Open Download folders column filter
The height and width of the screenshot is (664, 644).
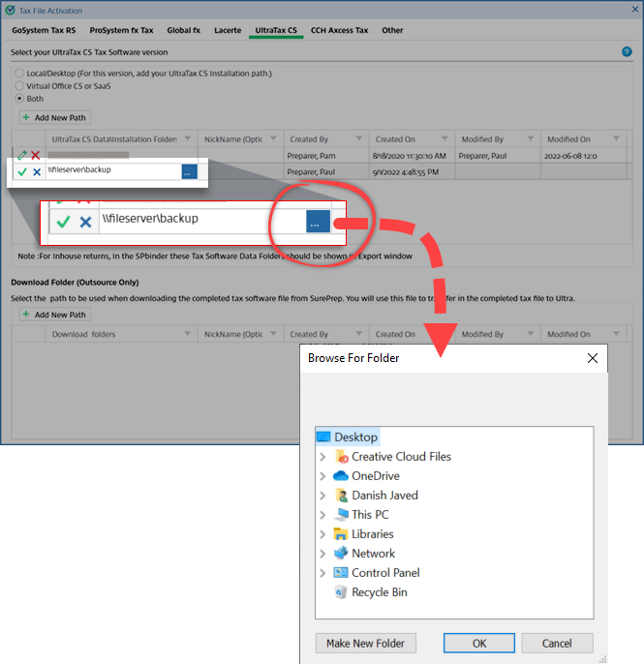tap(188, 334)
